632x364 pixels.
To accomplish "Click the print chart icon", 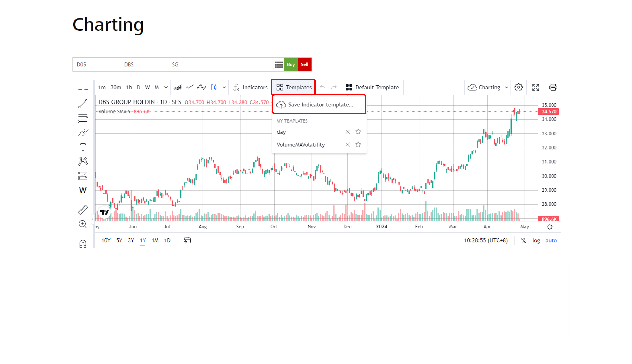I will point(553,87).
